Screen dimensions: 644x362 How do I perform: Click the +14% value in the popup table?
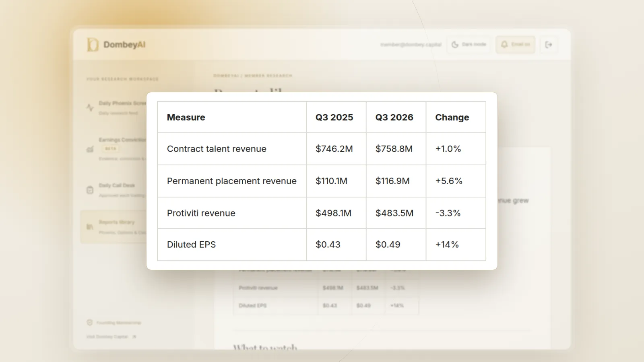(447, 245)
